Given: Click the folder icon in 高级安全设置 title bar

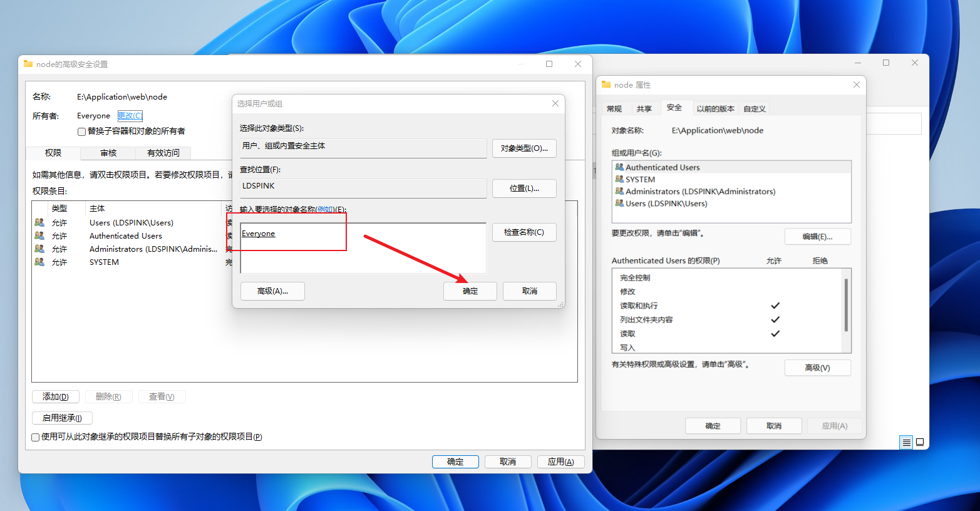Looking at the screenshot, I should [x=28, y=63].
